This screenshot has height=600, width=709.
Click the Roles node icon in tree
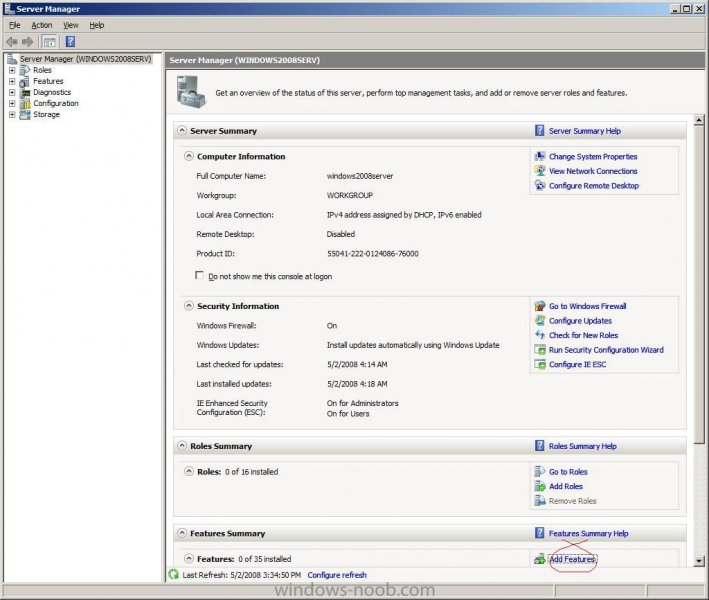click(25, 70)
